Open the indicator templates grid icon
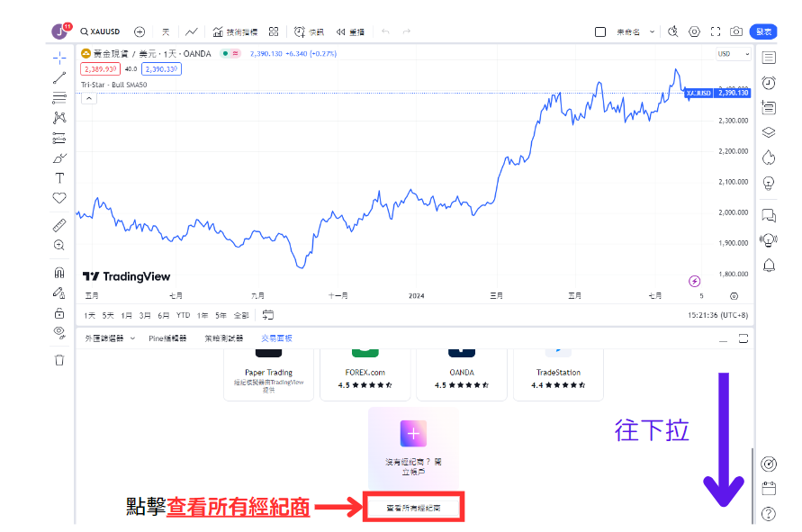 coord(274,32)
